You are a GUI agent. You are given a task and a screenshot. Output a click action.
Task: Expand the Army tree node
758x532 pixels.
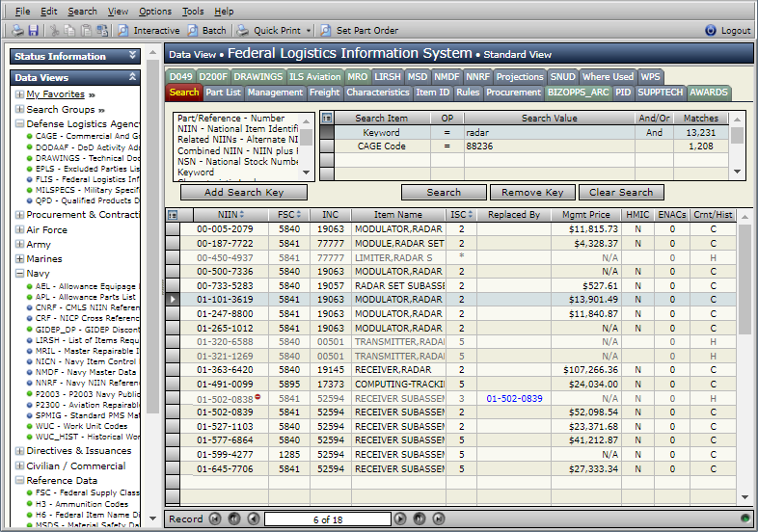coord(19,244)
